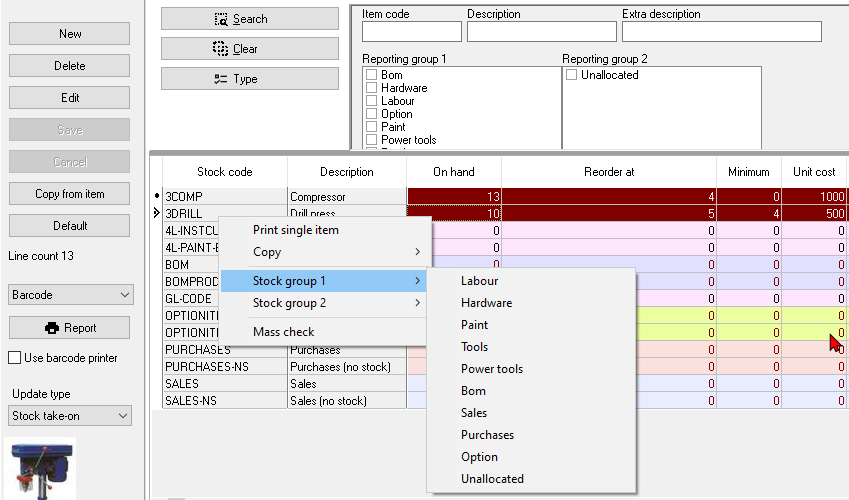Check the Hardware reporting group box

(371, 88)
